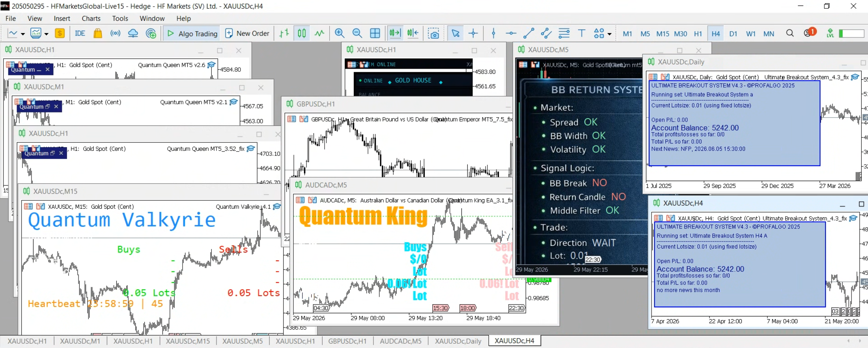Screen dimensions: 868x348
Task: Open the shapes objects tool
Action: click(599, 34)
